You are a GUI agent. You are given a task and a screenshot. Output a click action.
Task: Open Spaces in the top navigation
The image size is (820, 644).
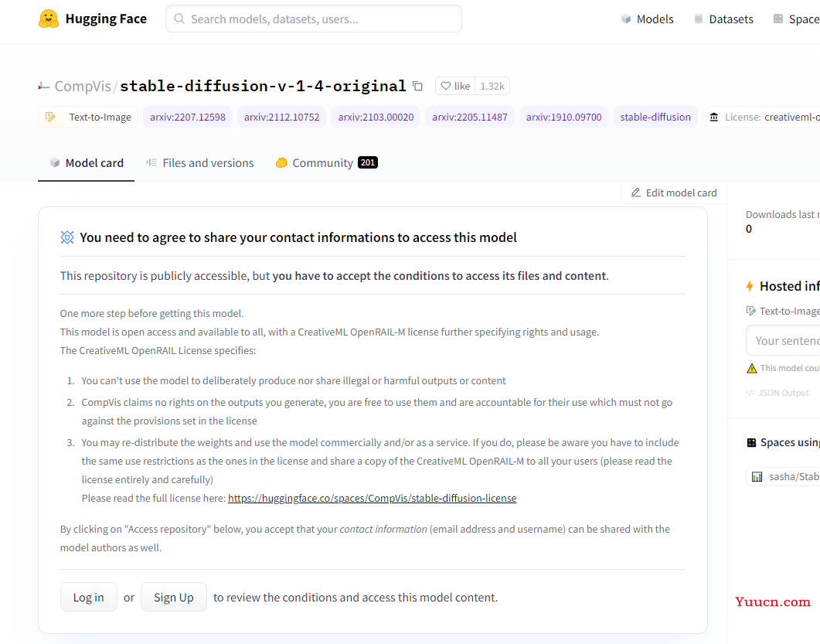click(x=797, y=19)
